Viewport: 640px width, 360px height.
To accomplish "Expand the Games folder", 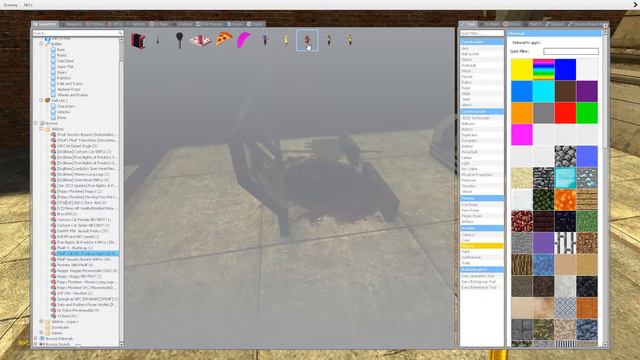I will click(41, 333).
